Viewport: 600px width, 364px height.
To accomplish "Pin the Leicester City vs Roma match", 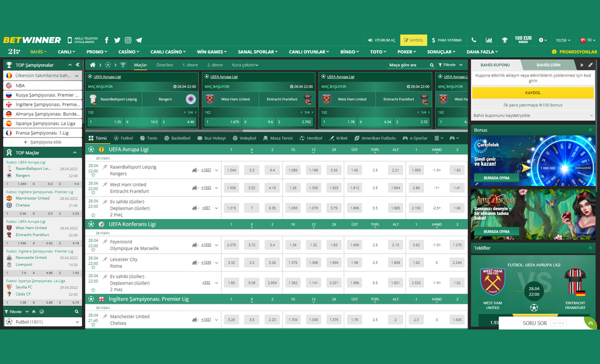I will (x=105, y=259).
